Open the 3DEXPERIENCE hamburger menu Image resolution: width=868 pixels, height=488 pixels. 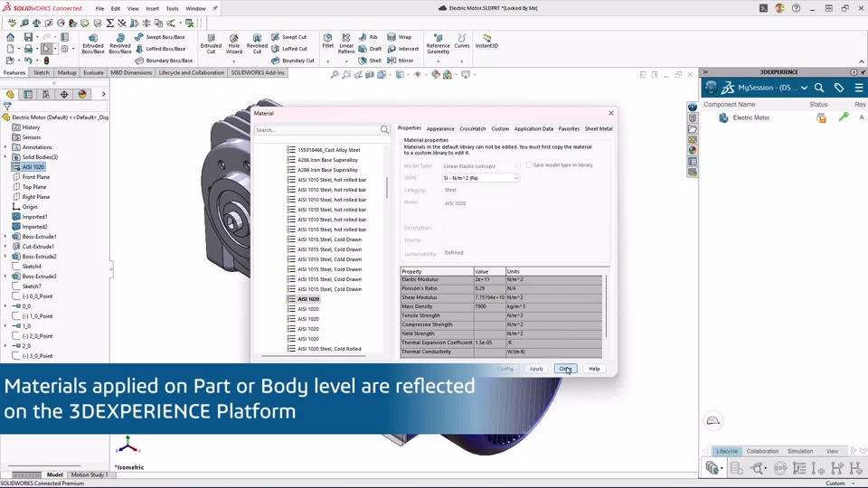[859, 88]
